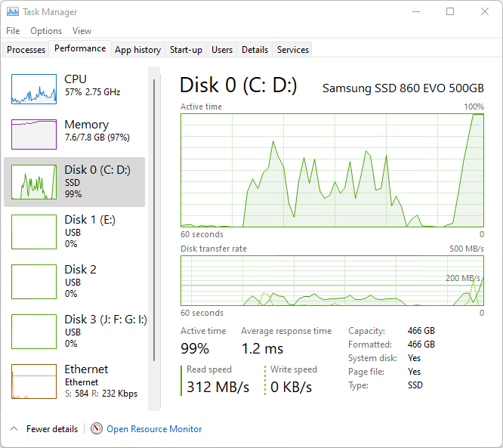This screenshot has height=448, width=503.
Task: Collapse view with the Fewer details chevron
Action: pyautogui.click(x=14, y=428)
